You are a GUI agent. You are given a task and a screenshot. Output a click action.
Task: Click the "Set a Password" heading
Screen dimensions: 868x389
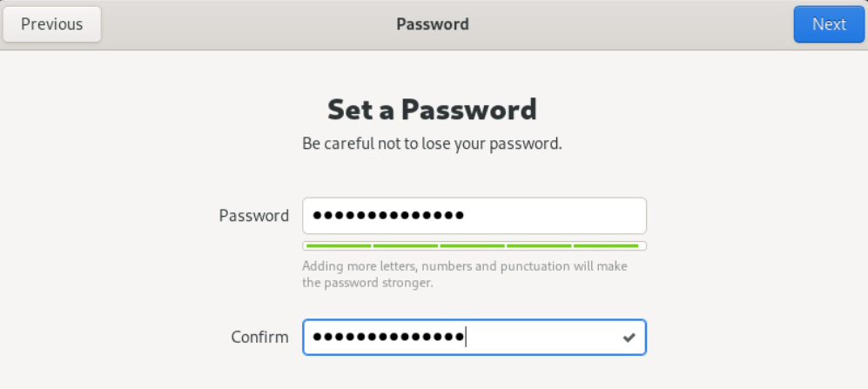(x=432, y=110)
